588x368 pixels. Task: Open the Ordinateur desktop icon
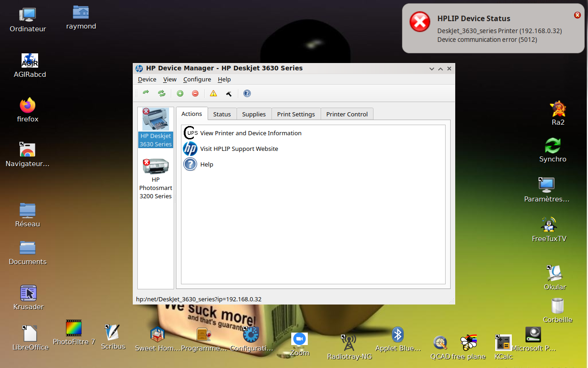coord(28,20)
